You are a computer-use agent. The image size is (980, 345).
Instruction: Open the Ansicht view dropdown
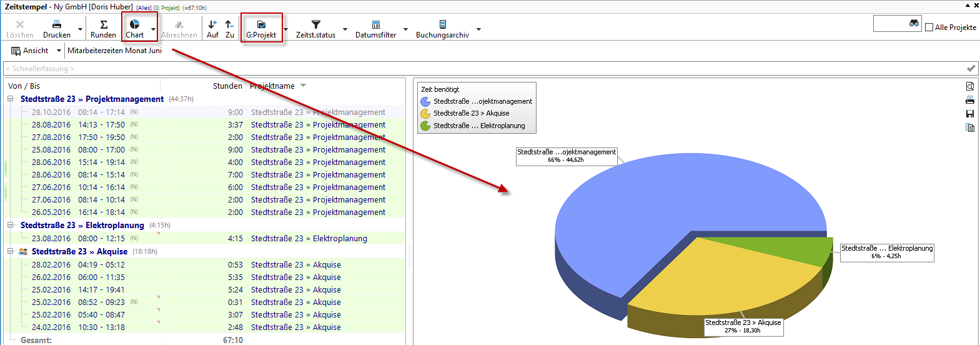coord(59,51)
